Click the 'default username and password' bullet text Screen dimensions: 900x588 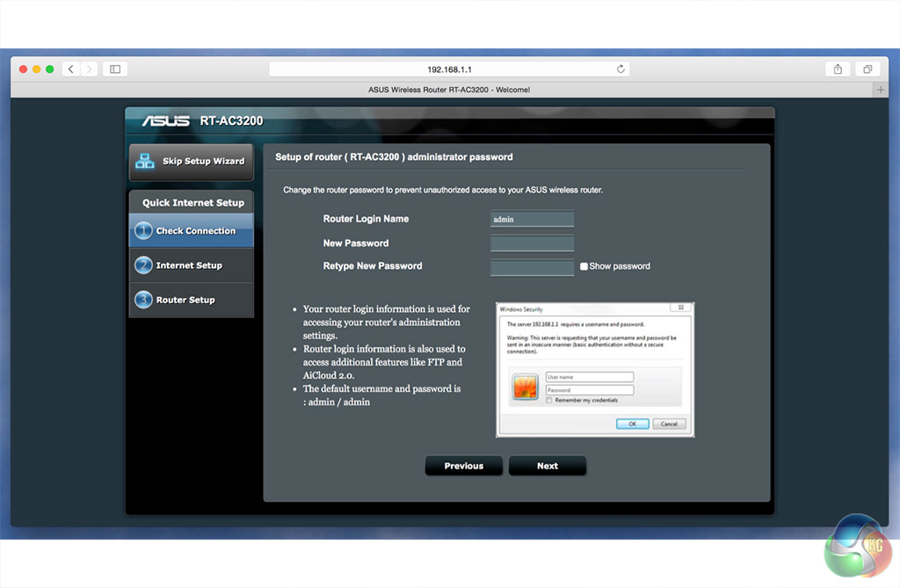[381, 396]
